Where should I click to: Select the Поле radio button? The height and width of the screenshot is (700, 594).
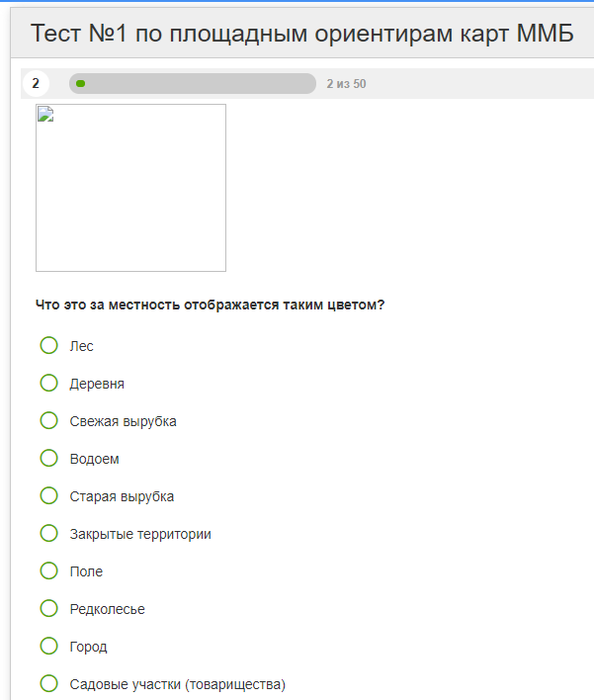pos(48,570)
